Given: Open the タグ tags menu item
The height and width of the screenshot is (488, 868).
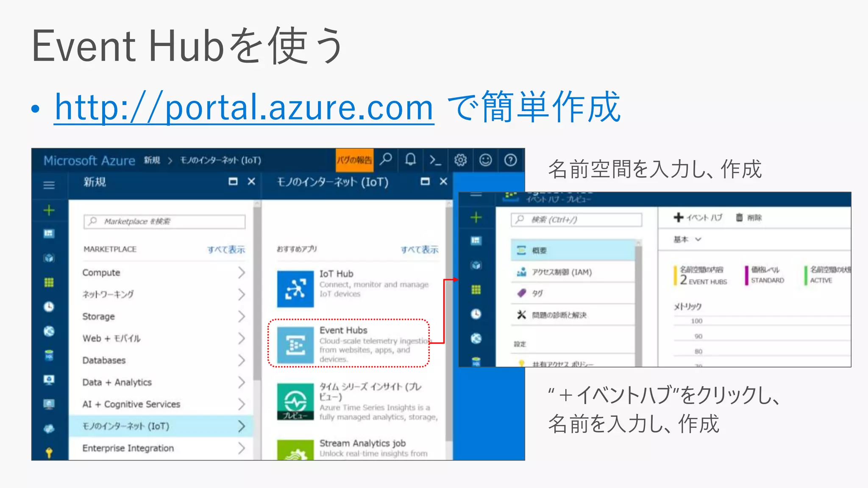Looking at the screenshot, I should point(573,293).
